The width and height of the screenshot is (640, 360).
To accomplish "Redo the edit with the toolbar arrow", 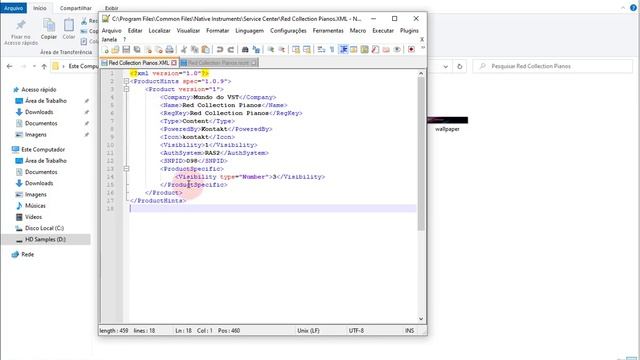I will (x=231, y=50).
